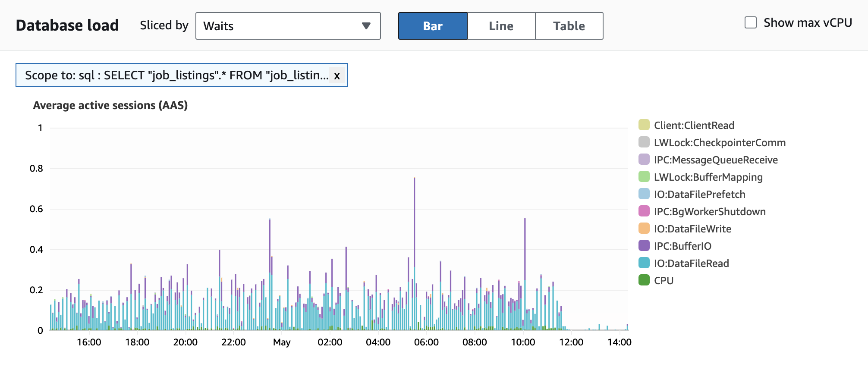Toggle IO:DataFileRead legend swatch
The width and height of the screenshot is (868, 370).
click(x=644, y=263)
